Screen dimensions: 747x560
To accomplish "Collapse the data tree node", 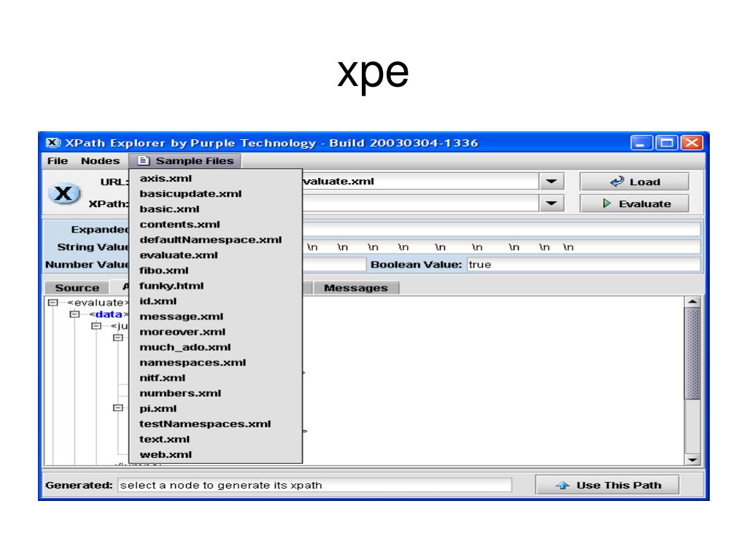I will click(75, 314).
